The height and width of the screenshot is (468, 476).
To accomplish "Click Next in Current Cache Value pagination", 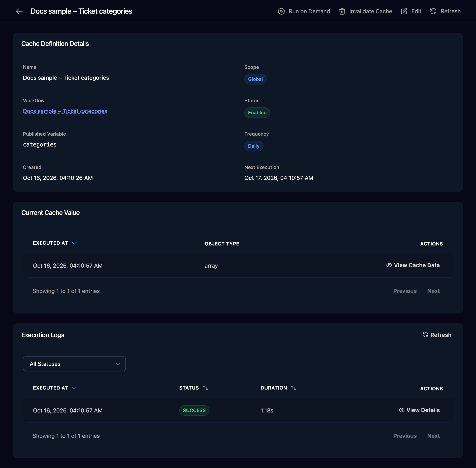I will pyautogui.click(x=433, y=291).
